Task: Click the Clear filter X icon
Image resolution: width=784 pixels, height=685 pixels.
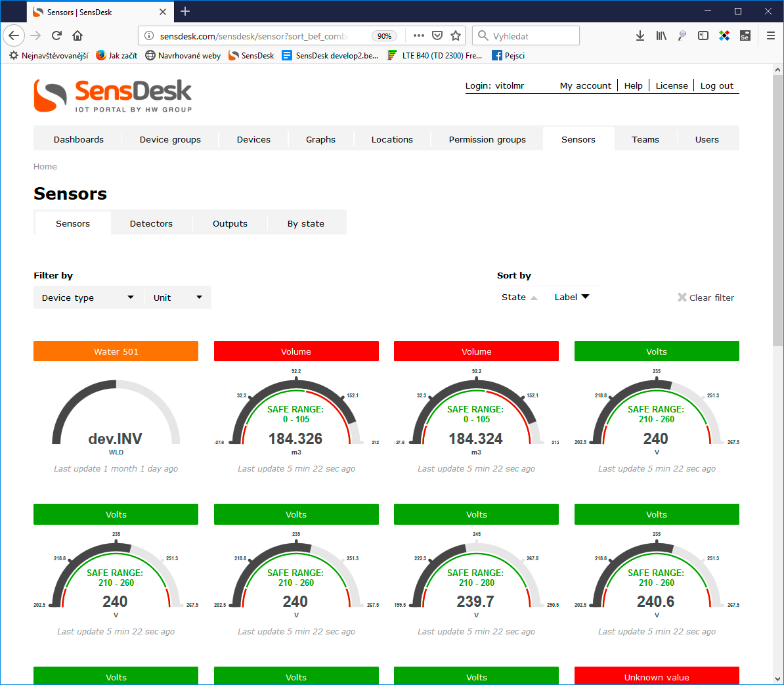Action: pos(682,298)
